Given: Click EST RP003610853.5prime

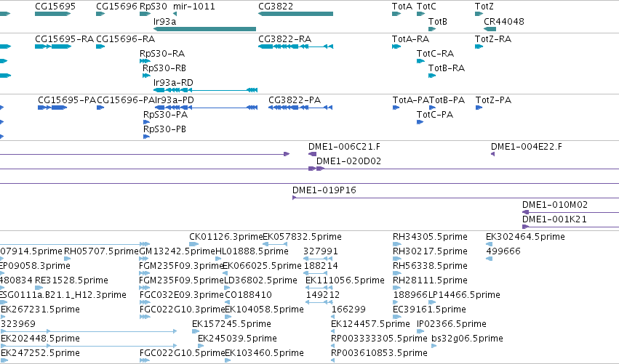Looking at the screenshot, I should [380, 353].
